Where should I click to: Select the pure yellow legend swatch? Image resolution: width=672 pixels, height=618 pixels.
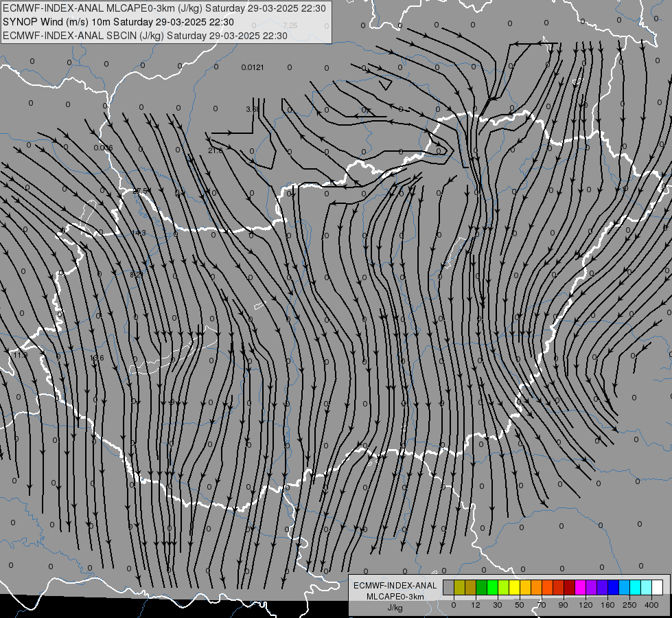click(514, 587)
